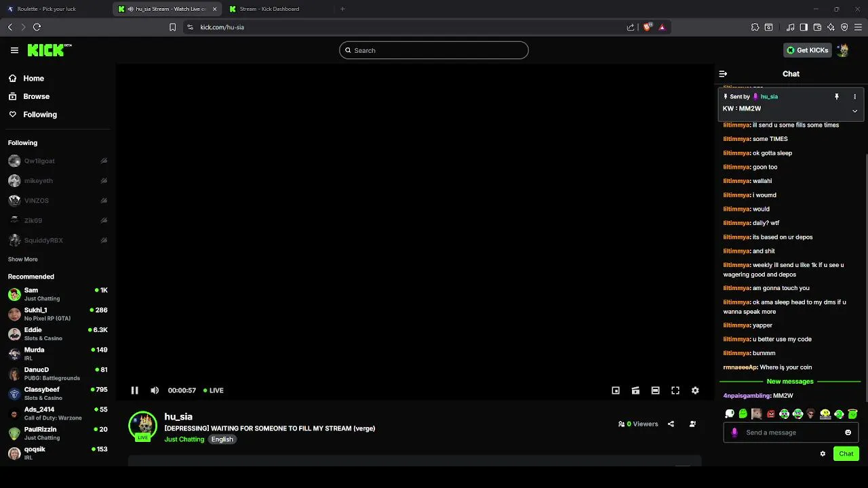868x488 pixels.
Task: Share the hu_sia stream
Action: pyautogui.click(x=671, y=424)
